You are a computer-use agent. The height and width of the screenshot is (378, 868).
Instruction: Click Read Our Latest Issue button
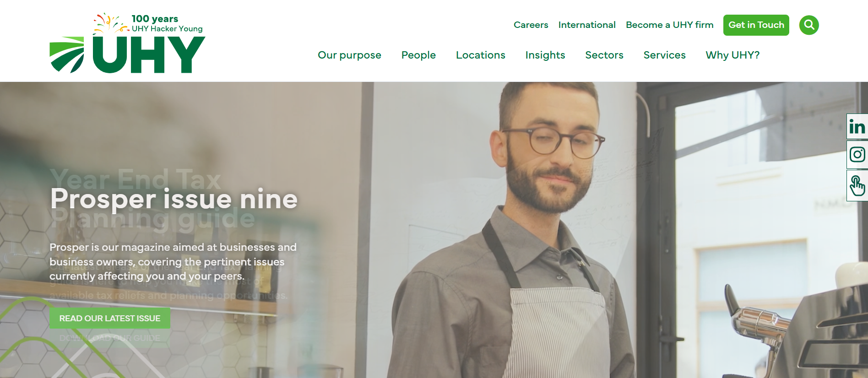(109, 318)
